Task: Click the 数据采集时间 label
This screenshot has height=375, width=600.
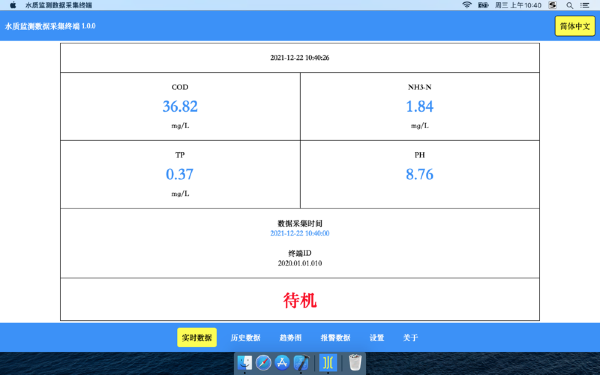Action: (x=300, y=223)
